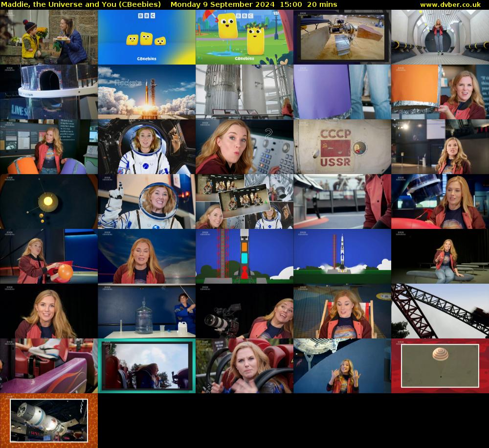Viewport: 489px width, 448px height.
Task: Click the 'Monday 9 September 2024' date text
Action: pos(222,4)
